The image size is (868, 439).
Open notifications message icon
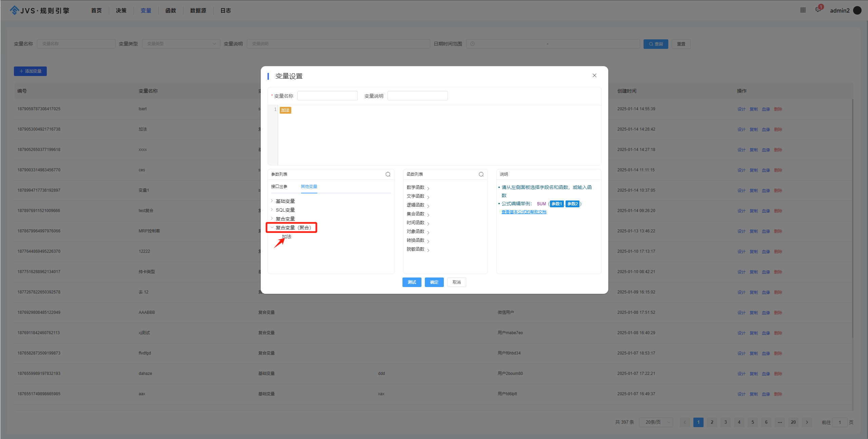point(818,10)
